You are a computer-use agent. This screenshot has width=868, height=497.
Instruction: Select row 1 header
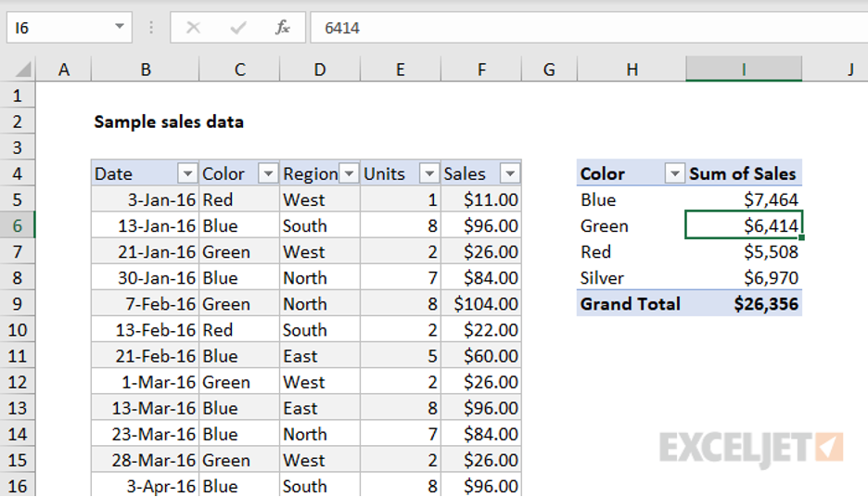tap(18, 96)
